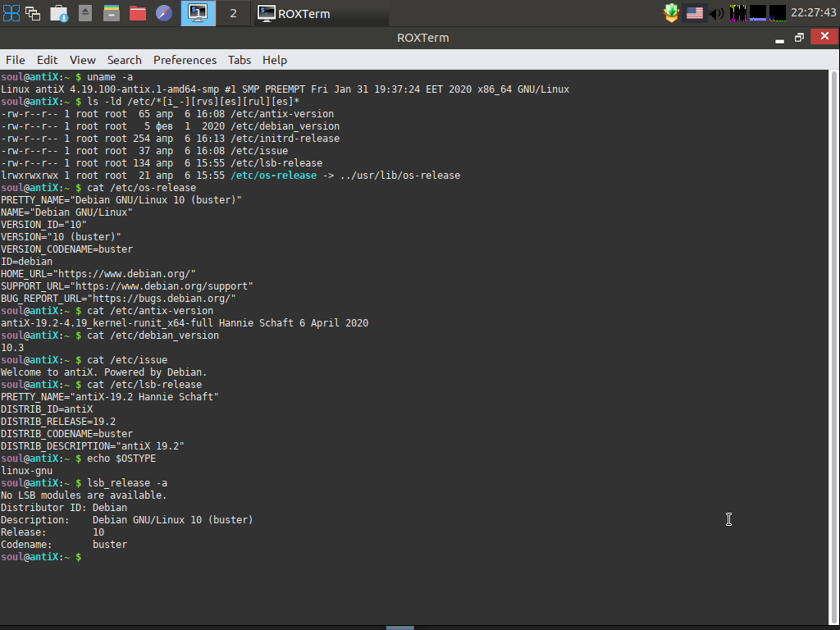
Task: Click the "10.3" version output
Action: tap(12, 348)
